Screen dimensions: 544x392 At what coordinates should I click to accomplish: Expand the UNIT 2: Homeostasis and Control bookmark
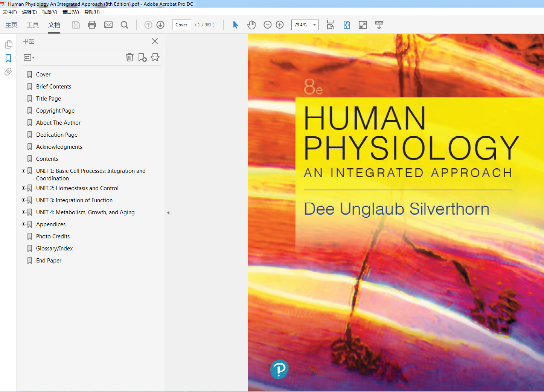[23, 188]
